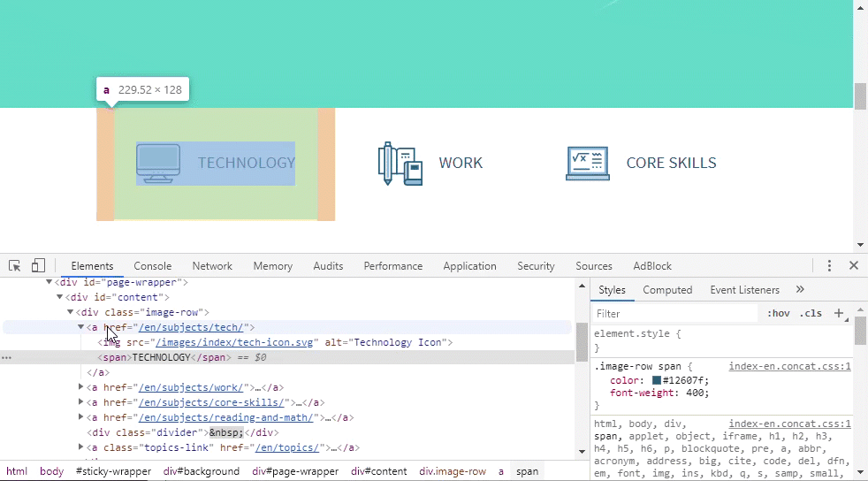Expand the /en/subjects/work/ anchor node
Image resolution: width=868 pixels, height=481 pixels.
click(81, 387)
